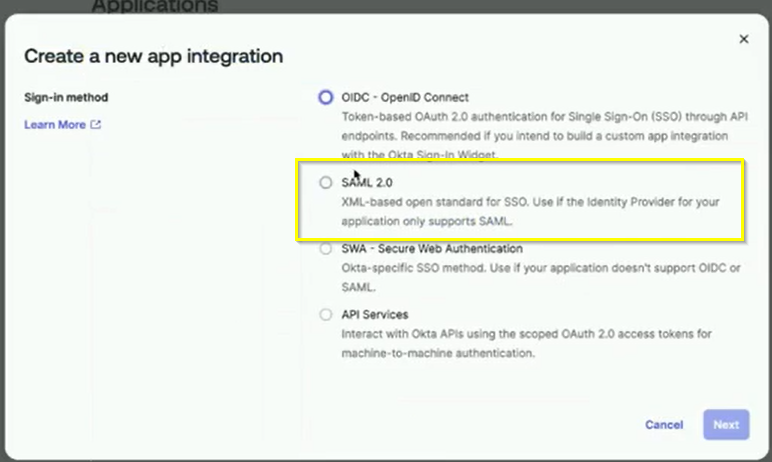The width and height of the screenshot is (772, 462).
Task: Cancel the new app integration
Action: click(x=664, y=425)
